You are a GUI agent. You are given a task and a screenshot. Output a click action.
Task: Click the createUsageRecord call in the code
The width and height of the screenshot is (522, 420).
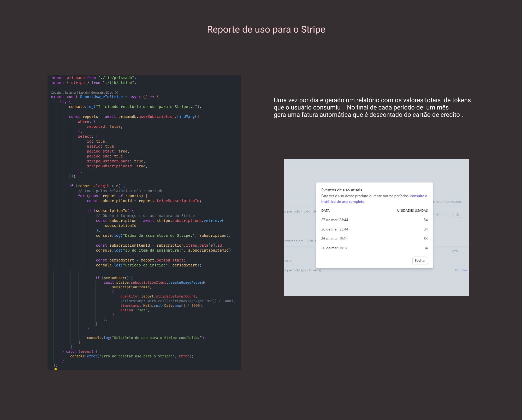point(186,283)
